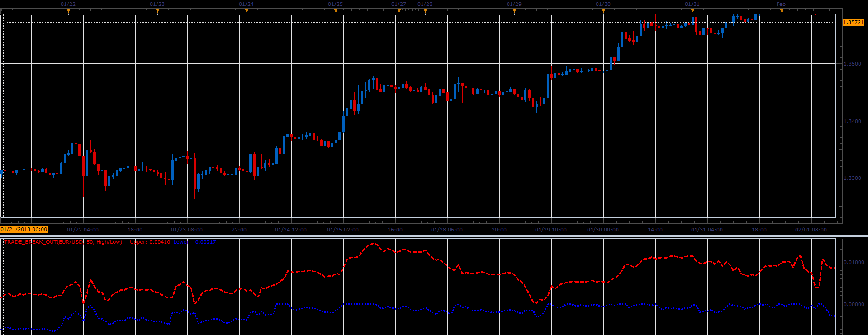Click the 1.3500 price axis label
Viewport: 868px width, 335px height.
point(853,64)
